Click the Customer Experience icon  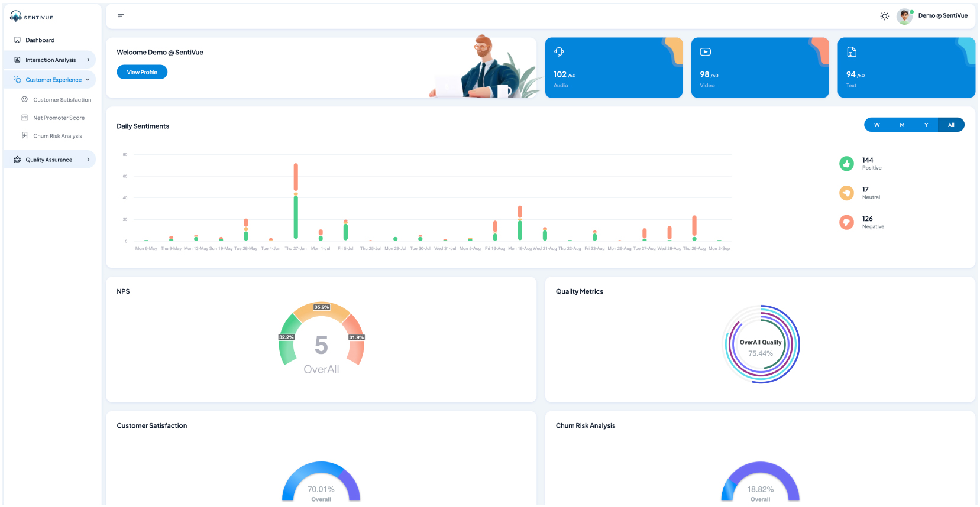click(x=17, y=80)
